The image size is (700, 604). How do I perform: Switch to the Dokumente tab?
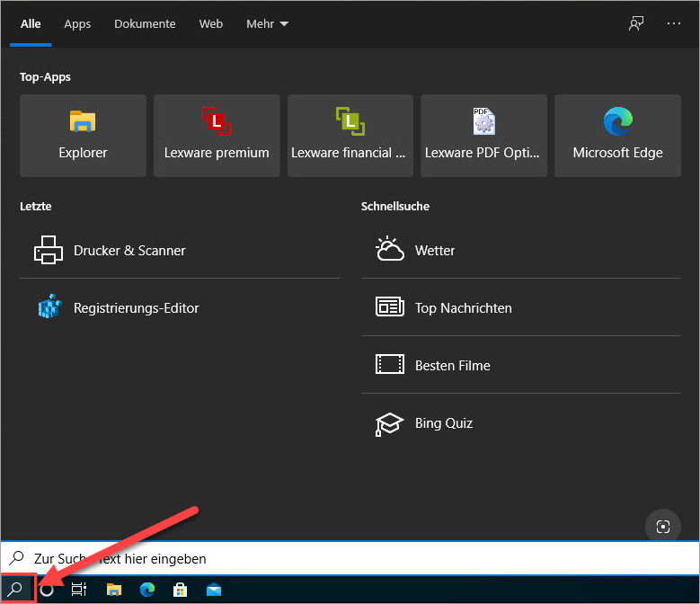tap(145, 23)
